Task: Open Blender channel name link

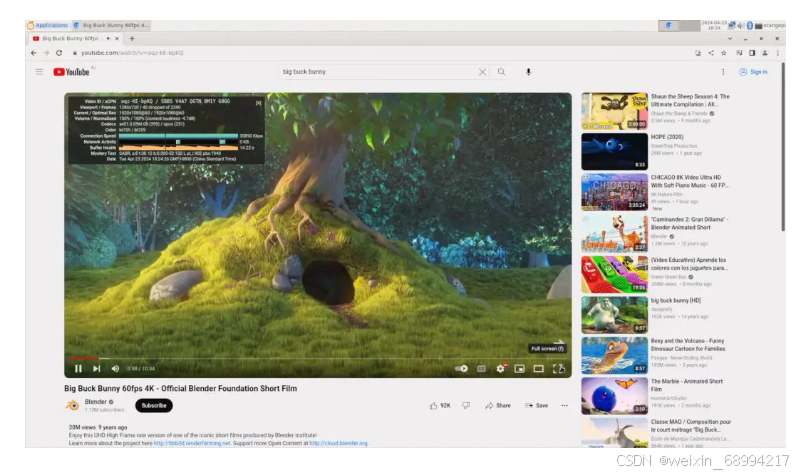Action: coord(95,402)
